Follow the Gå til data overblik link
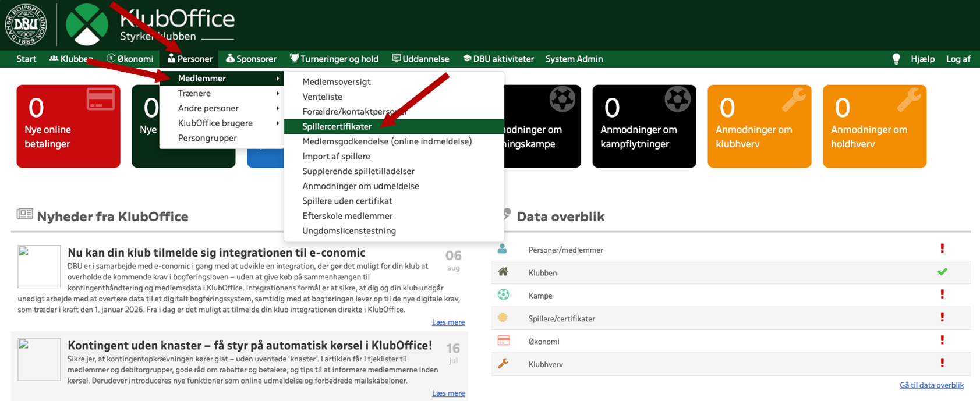 [931, 385]
